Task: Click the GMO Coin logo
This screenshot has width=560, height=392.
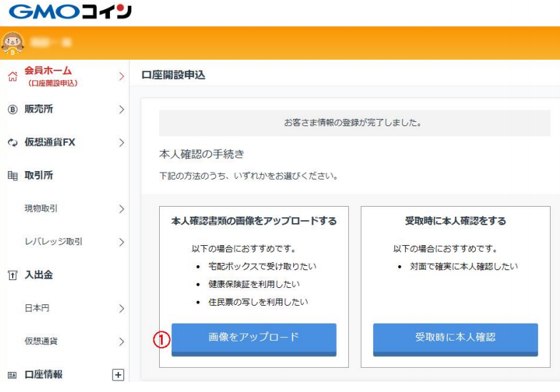Action: [x=70, y=12]
